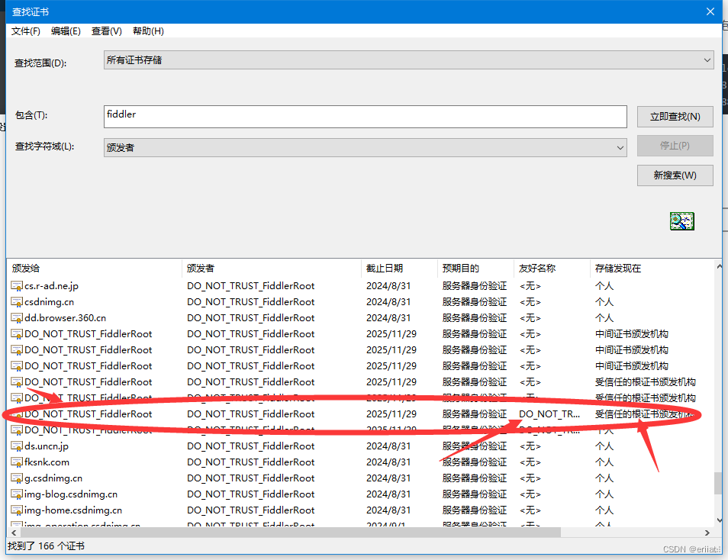Click the 新搜索(W) button
Image resolution: width=728 pixels, height=560 pixels.
click(x=675, y=175)
